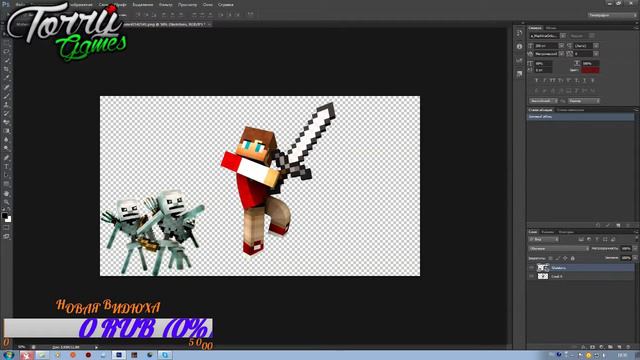Screen dimensions: 640x360
Task: Open the layer filter kind dropdown
Action: pyautogui.click(x=544, y=239)
